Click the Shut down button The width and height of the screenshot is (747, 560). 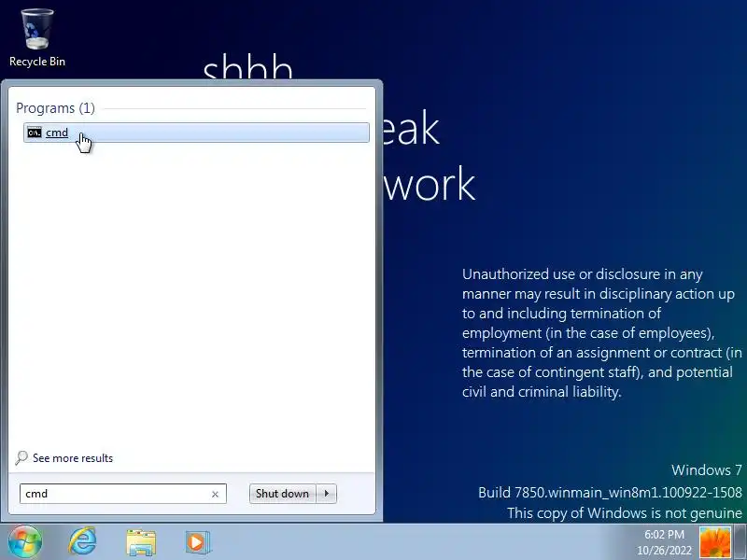click(x=282, y=494)
